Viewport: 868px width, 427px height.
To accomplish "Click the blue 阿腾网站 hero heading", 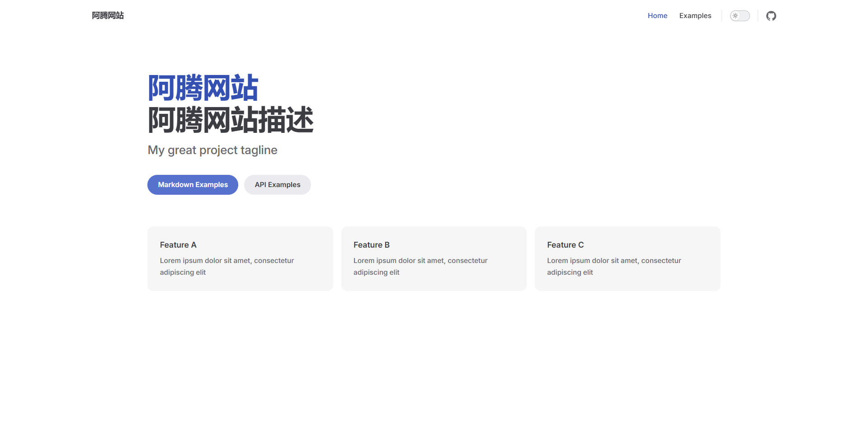I will [x=203, y=88].
